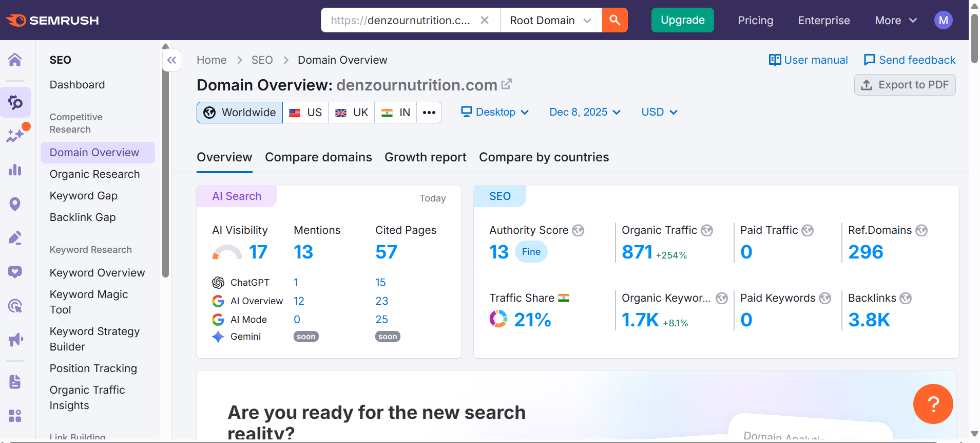Open the user profile avatar M
The height and width of the screenshot is (443, 980).
coord(943,20)
